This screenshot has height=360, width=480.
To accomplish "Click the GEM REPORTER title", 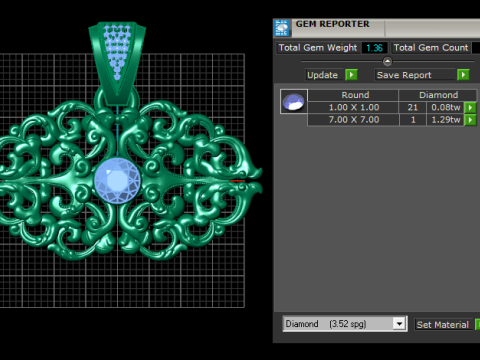I will click(332, 24).
